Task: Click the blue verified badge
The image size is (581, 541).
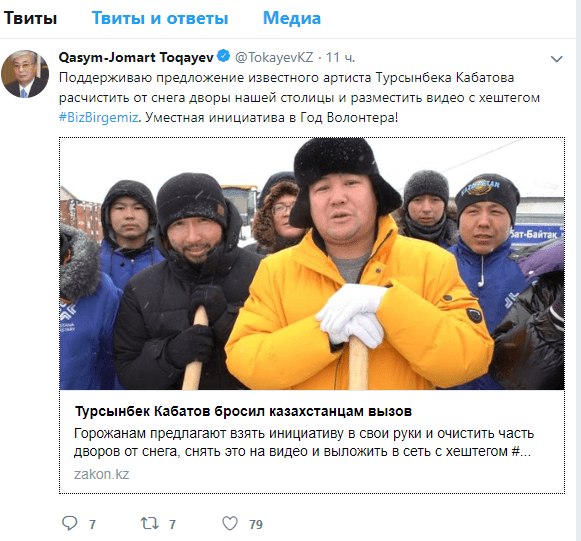Action: [223, 56]
